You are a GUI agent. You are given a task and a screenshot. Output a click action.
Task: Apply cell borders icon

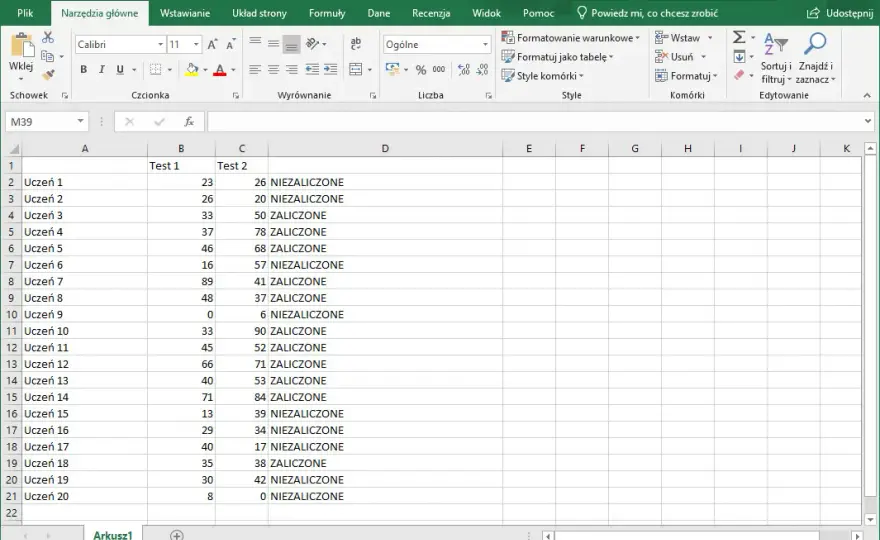[155, 70]
